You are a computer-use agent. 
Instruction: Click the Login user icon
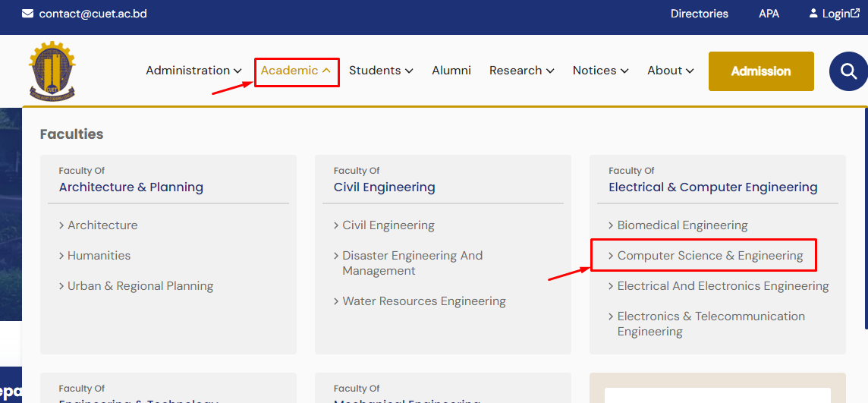[x=813, y=14]
